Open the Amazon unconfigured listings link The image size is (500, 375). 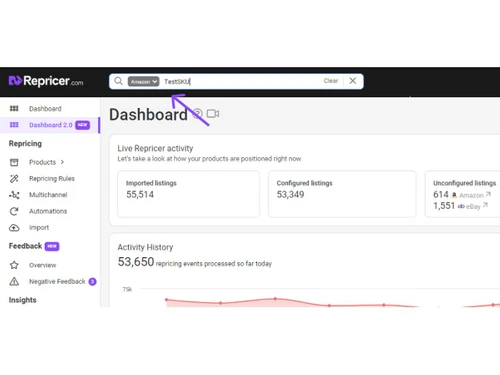coord(471,195)
